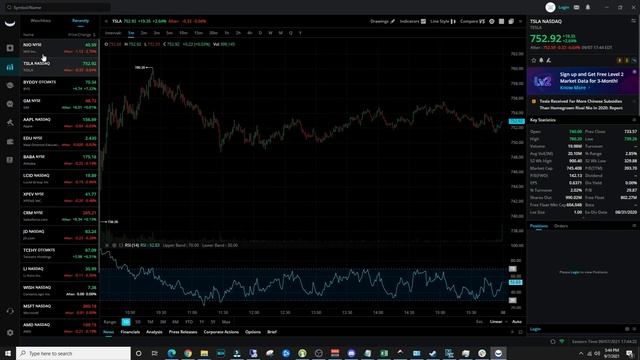Close the Level 2 promo banner

pyautogui.click(x=634, y=71)
